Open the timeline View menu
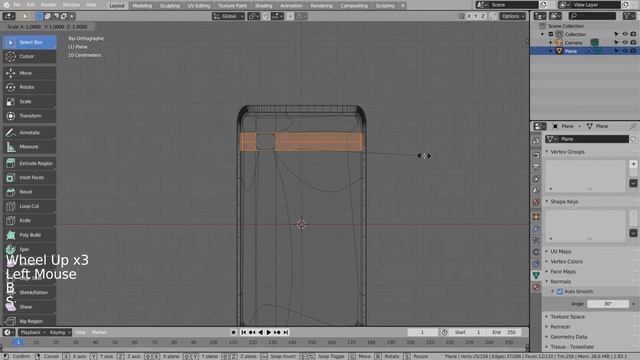 pos(80,332)
